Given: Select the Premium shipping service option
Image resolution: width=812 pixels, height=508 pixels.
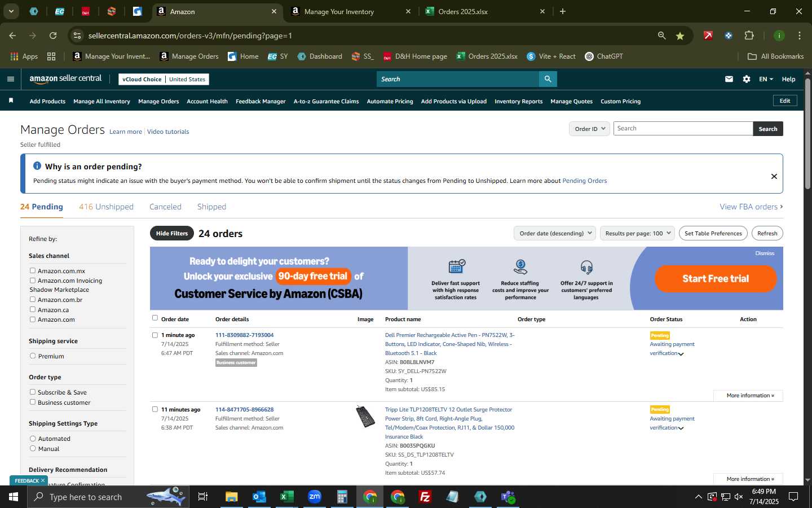Looking at the screenshot, I should tap(33, 356).
